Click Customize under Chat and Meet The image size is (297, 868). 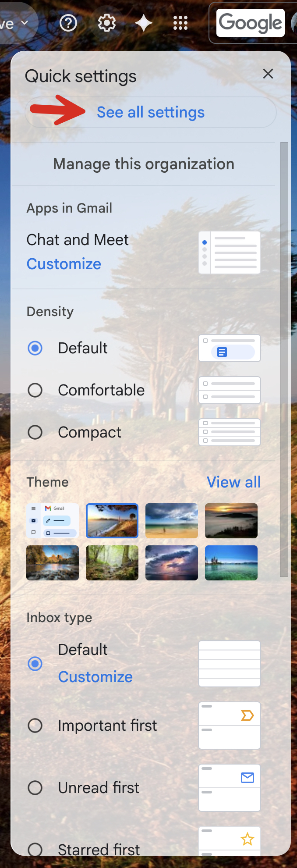[x=64, y=264]
